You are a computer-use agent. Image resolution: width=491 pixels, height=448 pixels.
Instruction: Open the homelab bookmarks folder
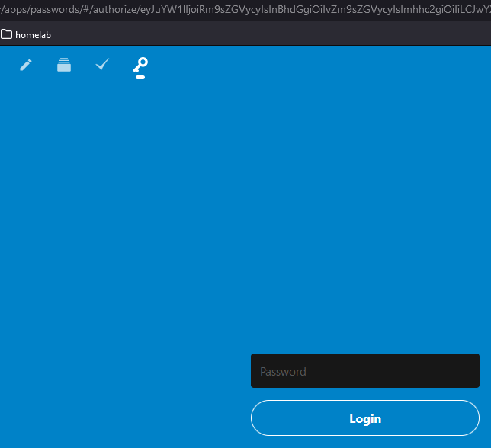point(26,35)
